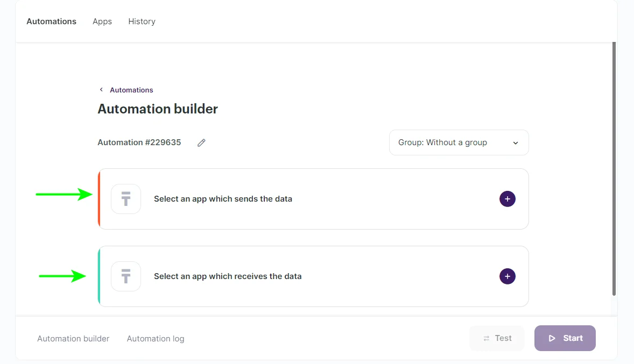The image size is (634, 364).
Task: Select the Automation builder tab
Action: pos(73,339)
